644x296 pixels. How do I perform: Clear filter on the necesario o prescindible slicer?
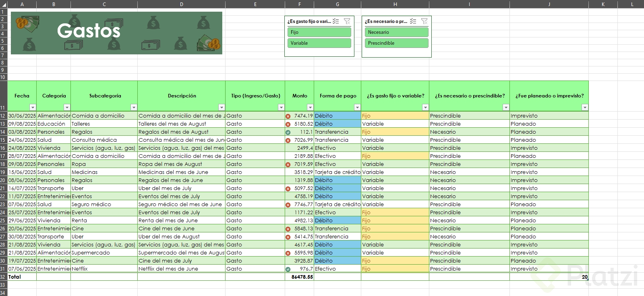(x=424, y=21)
